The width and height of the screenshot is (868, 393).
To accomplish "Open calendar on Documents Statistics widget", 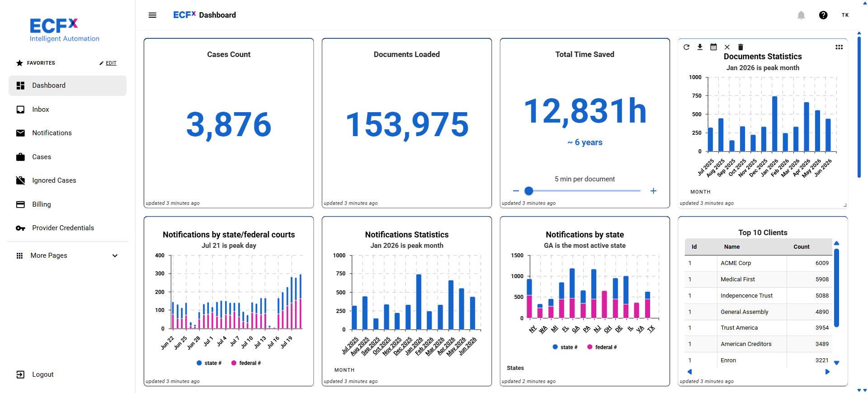I will [x=713, y=47].
